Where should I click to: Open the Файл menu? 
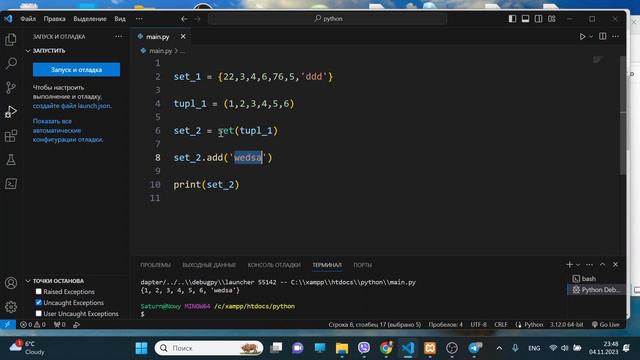(x=28, y=19)
